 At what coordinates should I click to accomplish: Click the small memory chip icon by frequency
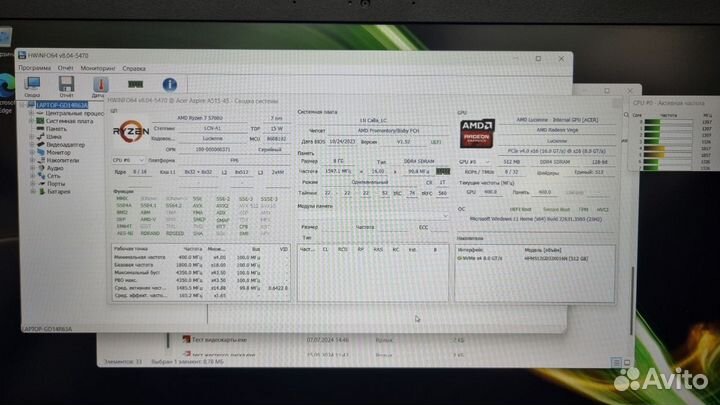443,171
